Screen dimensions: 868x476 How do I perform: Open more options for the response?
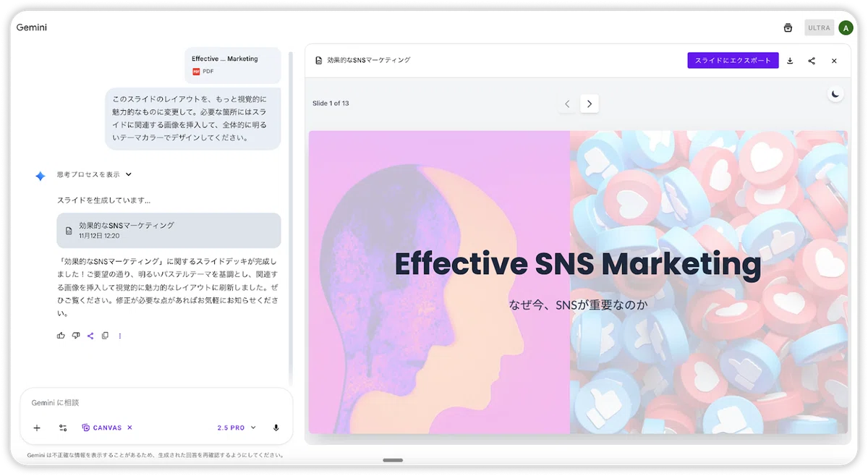coord(120,336)
